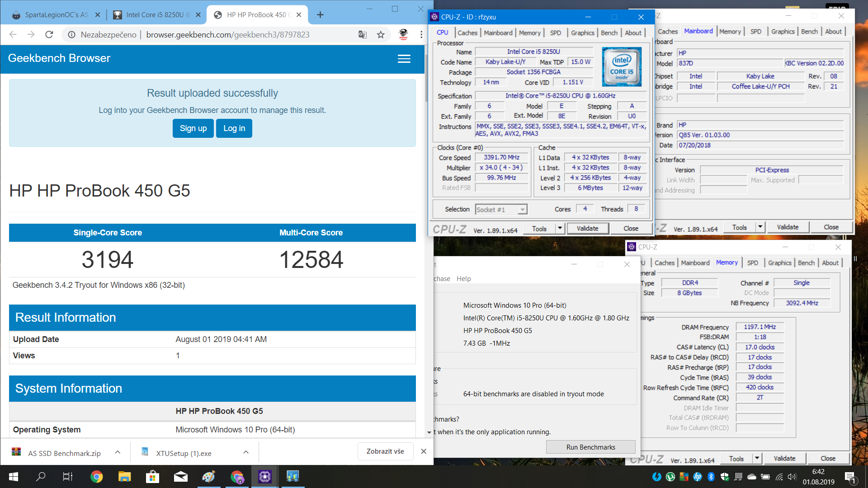Screen dimensions: 868x488
Task: Click the Core Speed value 3391.70 MHz
Action: [501, 157]
